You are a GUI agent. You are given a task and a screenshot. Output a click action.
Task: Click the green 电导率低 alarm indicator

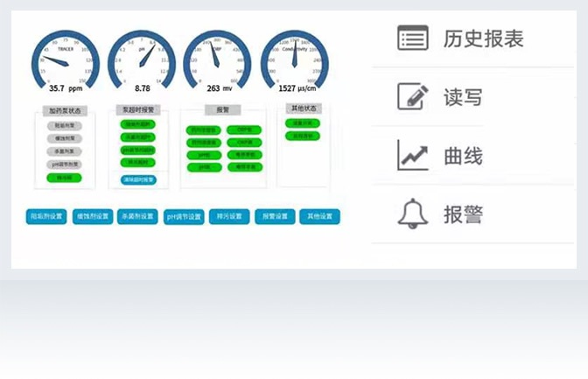point(245,155)
